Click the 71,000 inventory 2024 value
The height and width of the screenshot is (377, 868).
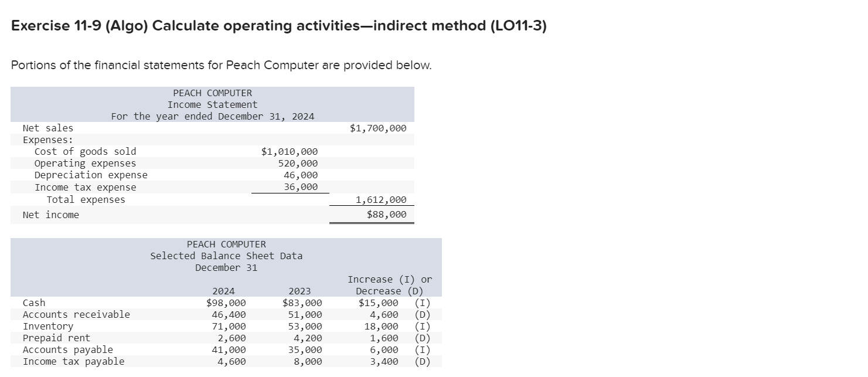pyautogui.click(x=229, y=326)
